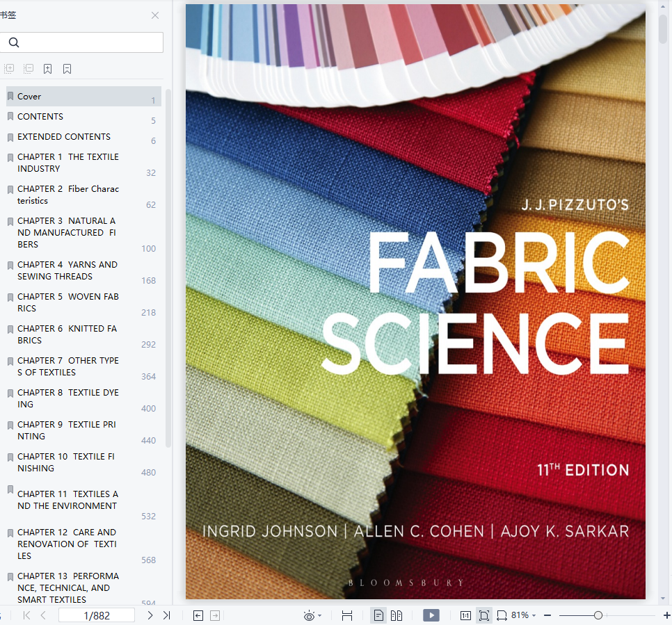672x625 pixels.
Task: Set zoom to actual size 1:1
Action: point(465,615)
